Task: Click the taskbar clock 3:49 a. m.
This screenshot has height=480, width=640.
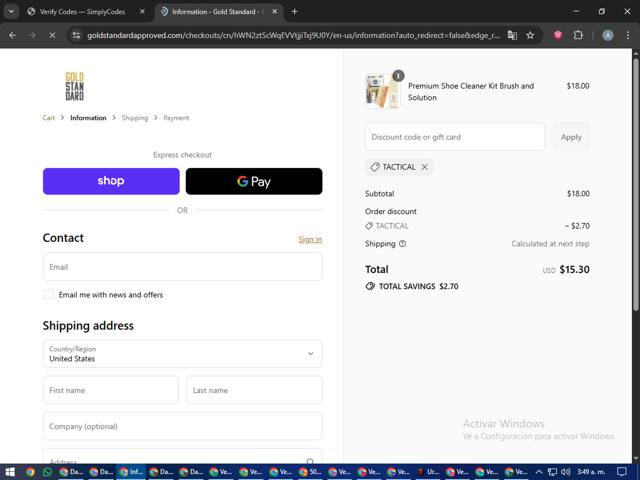Action: click(x=591, y=472)
